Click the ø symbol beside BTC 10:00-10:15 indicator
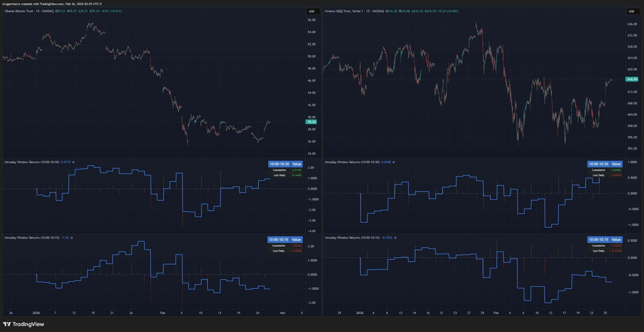This screenshot has width=644, height=332. click(x=72, y=238)
